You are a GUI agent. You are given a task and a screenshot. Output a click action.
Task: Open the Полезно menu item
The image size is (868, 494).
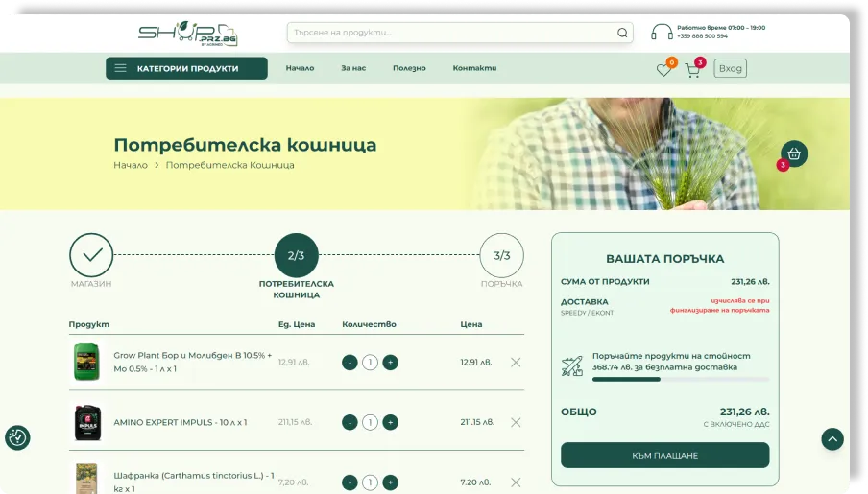pos(409,68)
